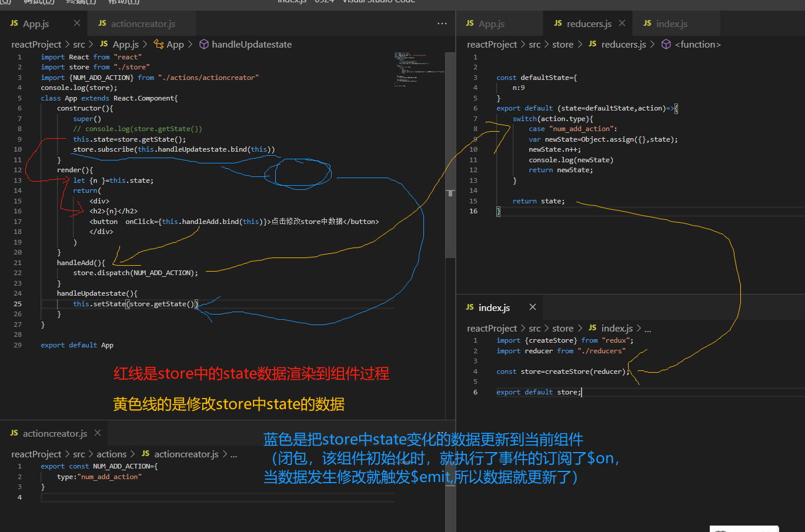Open src breadcrumb in App.js editor
This screenshot has width=805, height=532.
pos(79,44)
